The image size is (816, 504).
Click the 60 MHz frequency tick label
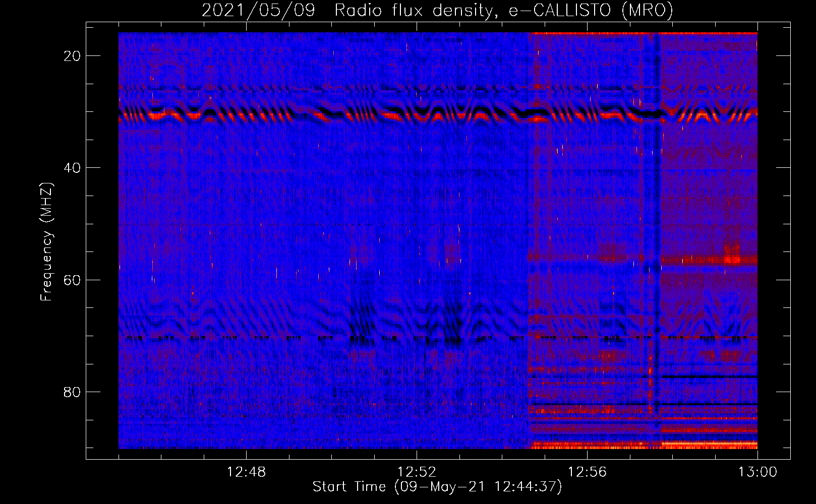click(x=72, y=280)
